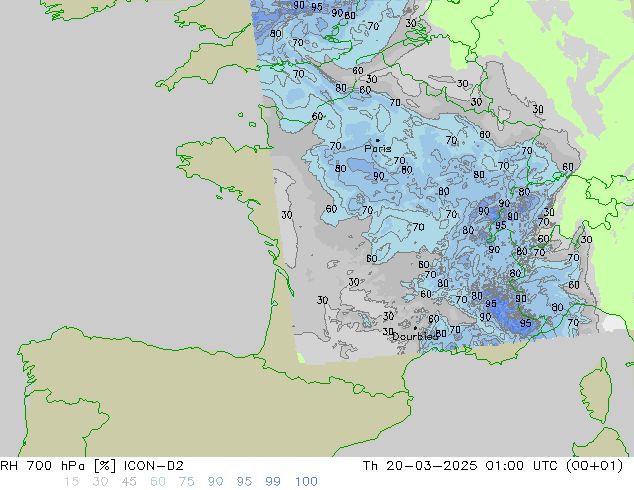Click legend value 99 in color scale
Screen dimensions: 634x490
pyautogui.click(x=273, y=482)
